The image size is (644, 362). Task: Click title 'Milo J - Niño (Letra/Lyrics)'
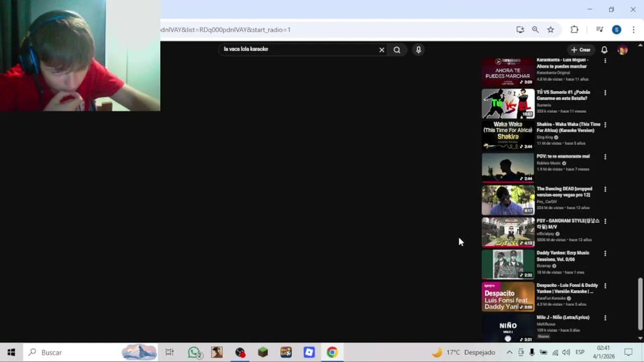[563, 317]
